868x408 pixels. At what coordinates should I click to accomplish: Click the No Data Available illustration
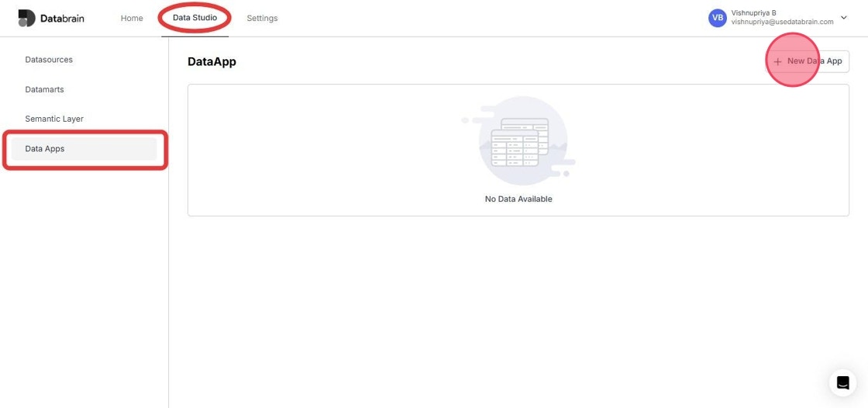coord(518,141)
